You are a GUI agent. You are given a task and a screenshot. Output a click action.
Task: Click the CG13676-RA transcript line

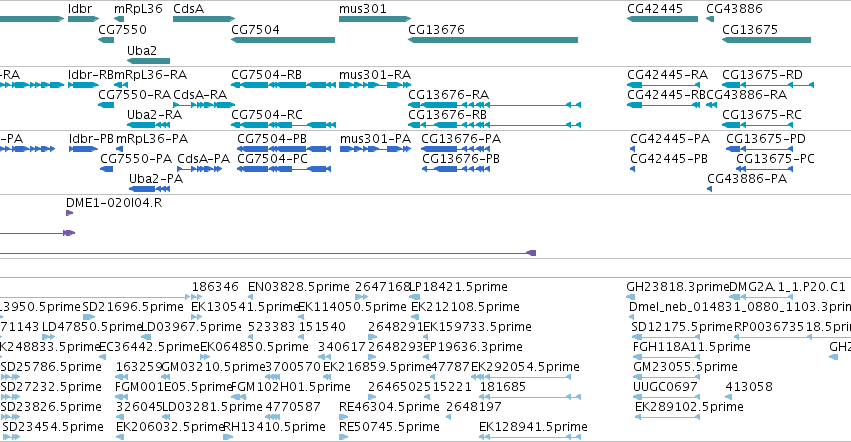click(x=494, y=105)
